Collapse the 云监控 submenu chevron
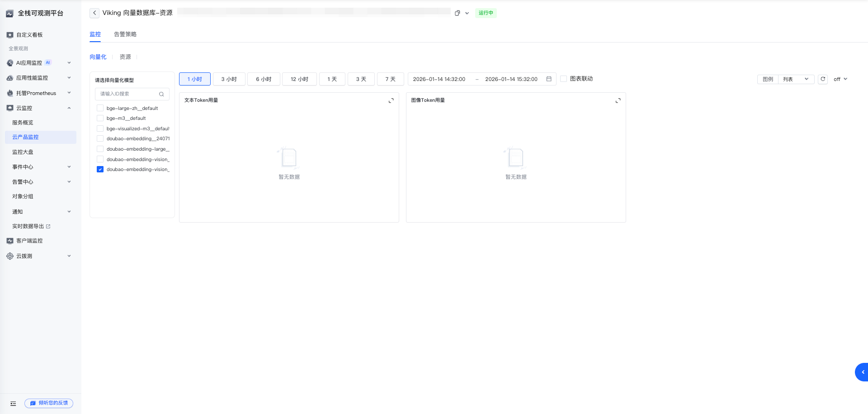Screen dimensions: 868x414 point(69,108)
